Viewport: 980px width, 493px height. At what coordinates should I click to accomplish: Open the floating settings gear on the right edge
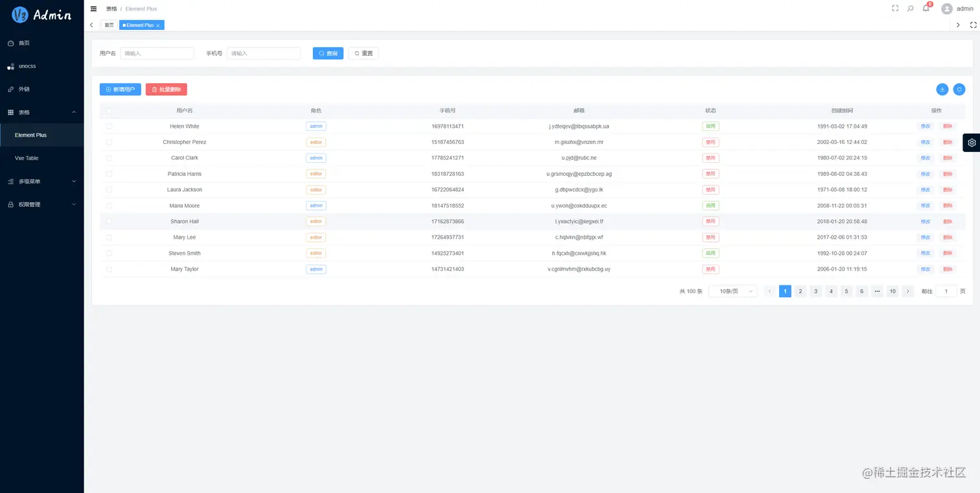click(x=972, y=142)
